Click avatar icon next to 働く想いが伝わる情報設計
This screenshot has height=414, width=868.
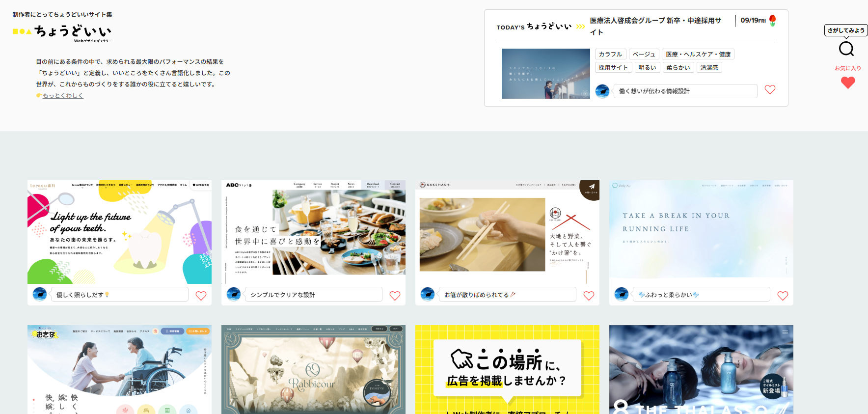[602, 91]
